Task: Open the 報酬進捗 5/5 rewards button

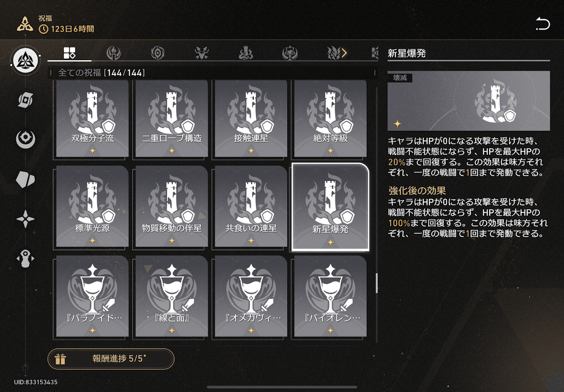Action: pyautogui.click(x=111, y=359)
